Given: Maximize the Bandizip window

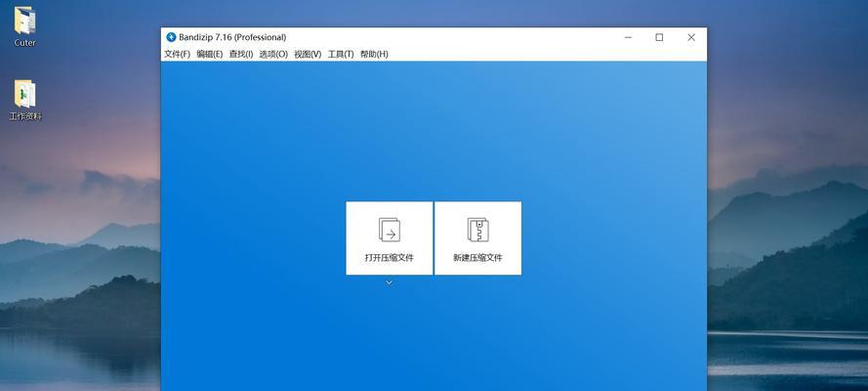Looking at the screenshot, I should pyautogui.click(x=659, y=38).
